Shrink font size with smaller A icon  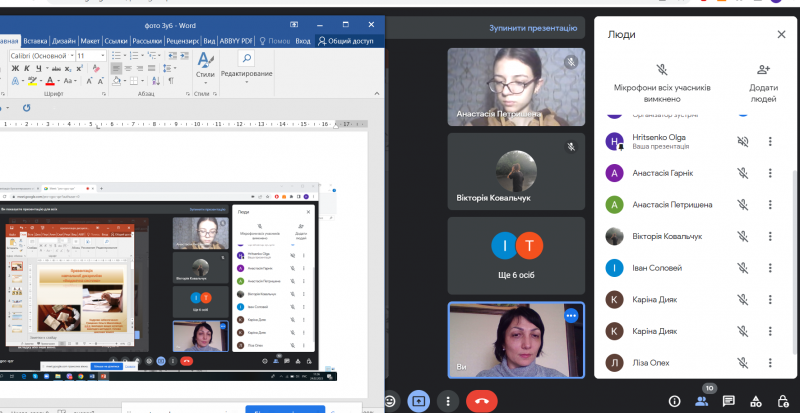pos(101,81)
